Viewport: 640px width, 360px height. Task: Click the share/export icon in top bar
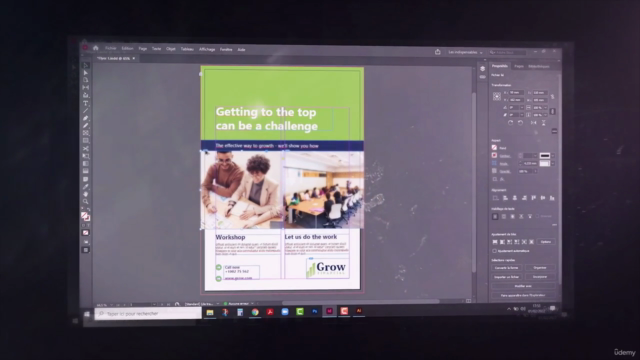(x=438, y=52)
